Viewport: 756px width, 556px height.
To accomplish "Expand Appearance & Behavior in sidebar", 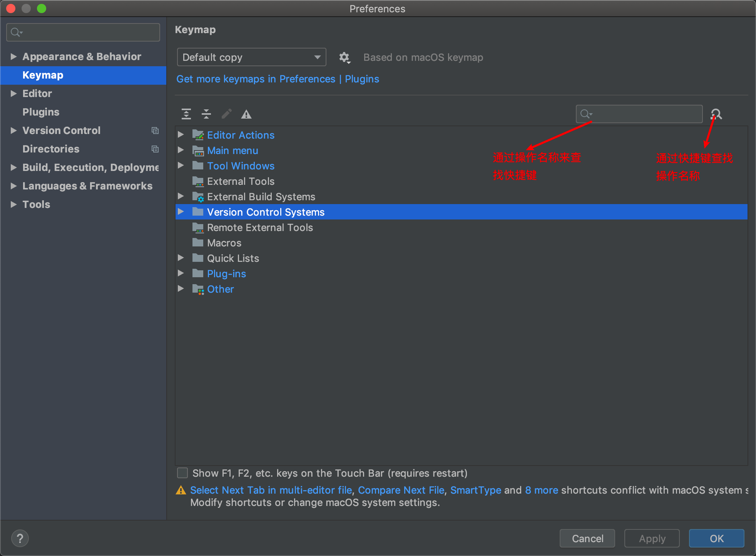I will [x=13, y=57].
